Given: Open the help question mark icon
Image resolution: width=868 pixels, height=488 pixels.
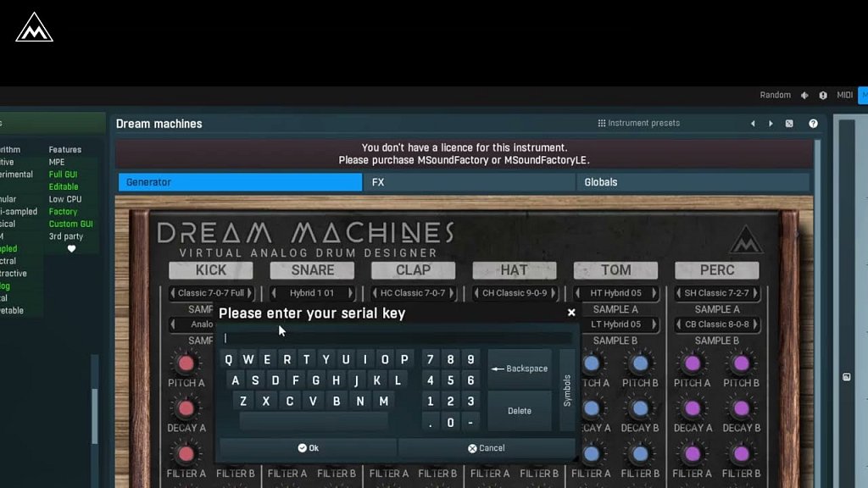Looking at the screenshot, I should coord(813,124).
